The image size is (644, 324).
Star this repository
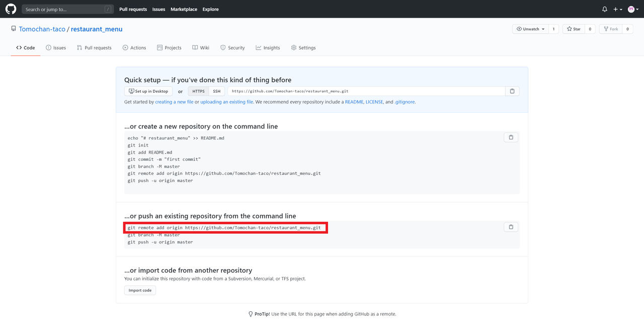[573, 29]
